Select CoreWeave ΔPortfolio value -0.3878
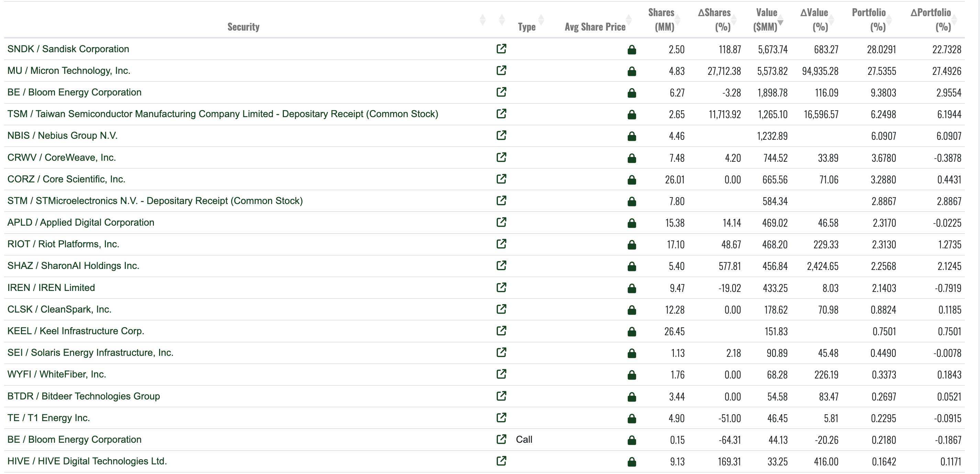Screen dimensions: 980x474 click(x=948, y=158)
